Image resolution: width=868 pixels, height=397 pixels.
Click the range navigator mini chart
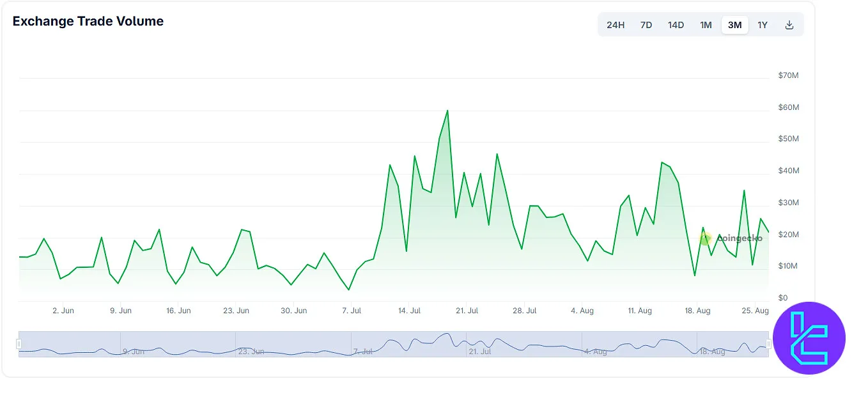click(x=394, y=344)
